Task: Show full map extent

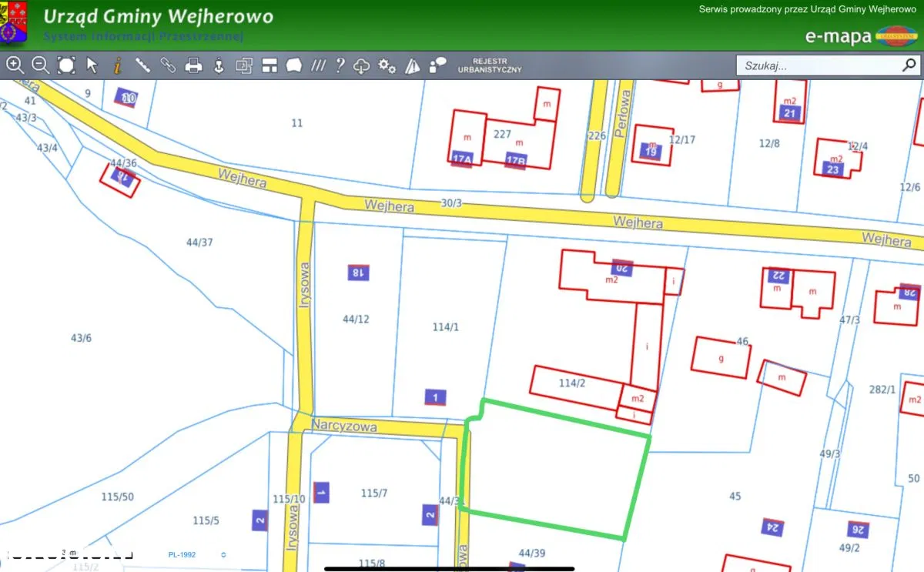Action: pyautogui.click(x=66, y=65)
